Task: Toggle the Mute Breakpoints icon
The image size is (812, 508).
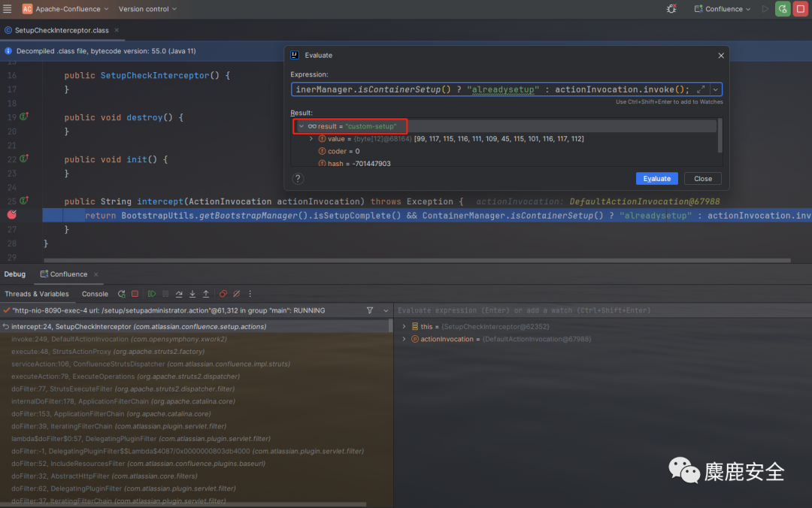Action: coord(237,294)
